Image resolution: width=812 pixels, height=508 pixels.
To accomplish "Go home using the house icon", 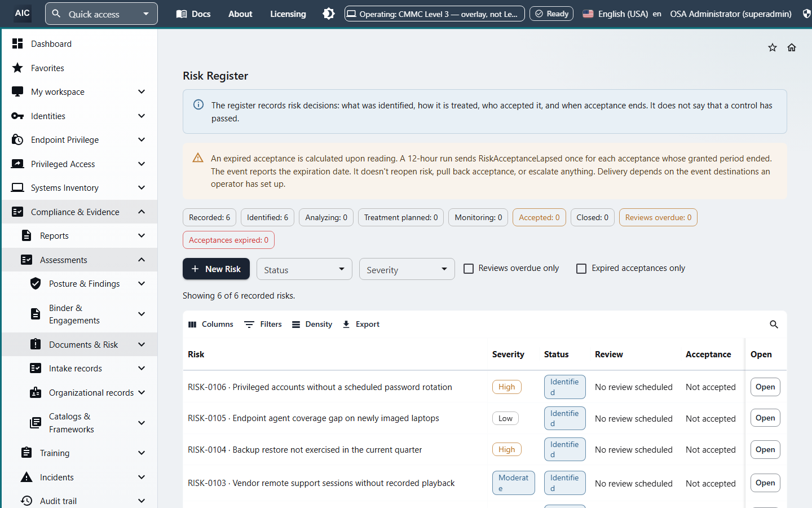I will tap(792, 47).
